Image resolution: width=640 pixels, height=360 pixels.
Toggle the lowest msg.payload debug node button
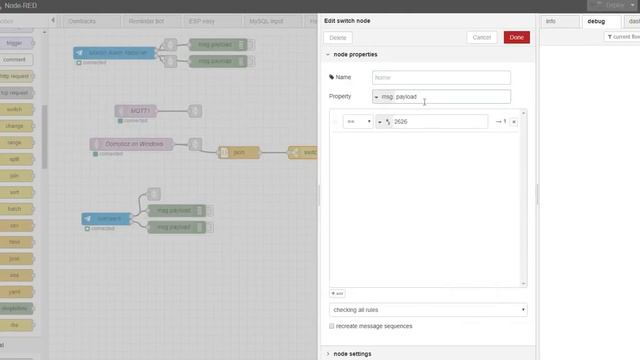coord(210,227)
